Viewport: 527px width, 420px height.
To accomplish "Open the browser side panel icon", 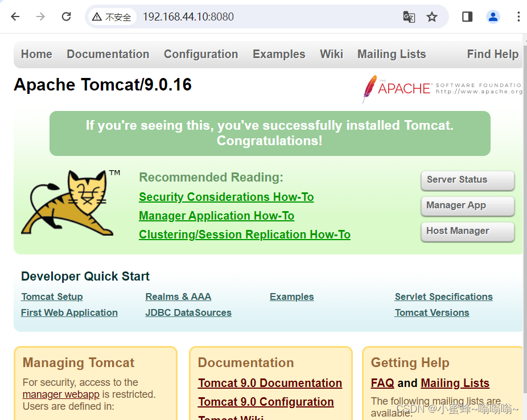I will [467, 17].
